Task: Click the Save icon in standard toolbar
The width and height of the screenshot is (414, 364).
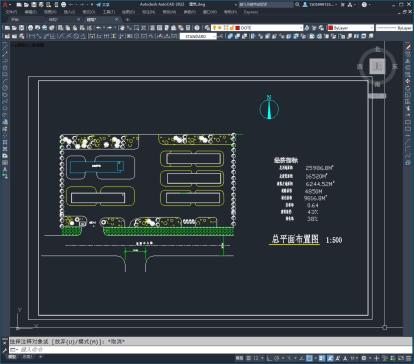Action: (x=22, y=28)
